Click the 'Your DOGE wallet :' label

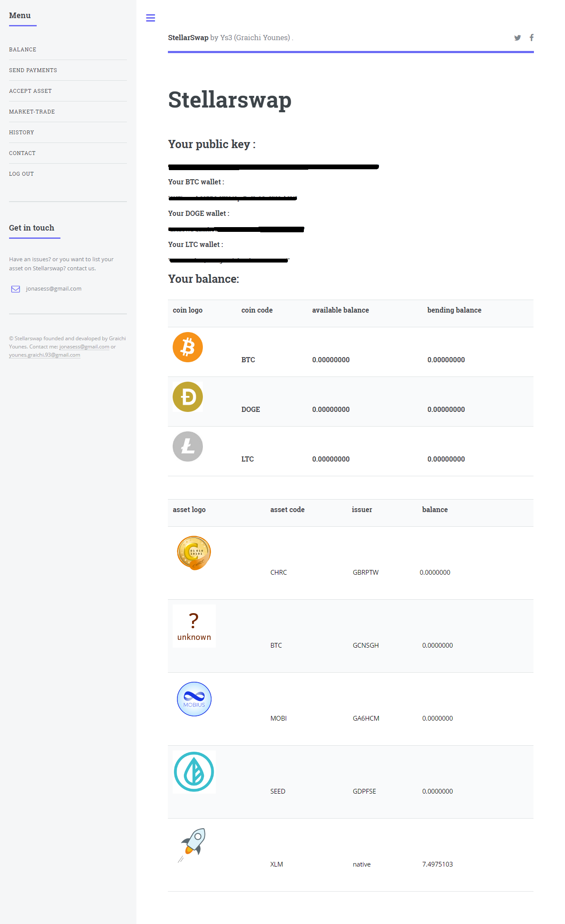point(199,214)
